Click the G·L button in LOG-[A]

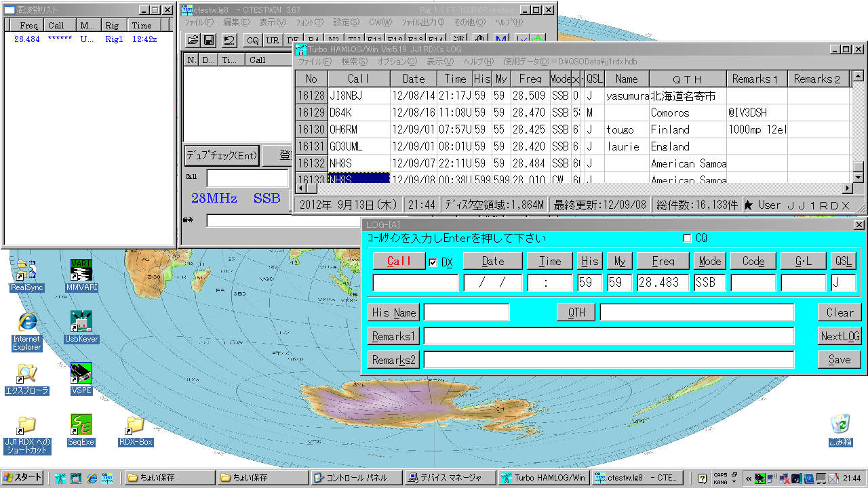point(804,261)
